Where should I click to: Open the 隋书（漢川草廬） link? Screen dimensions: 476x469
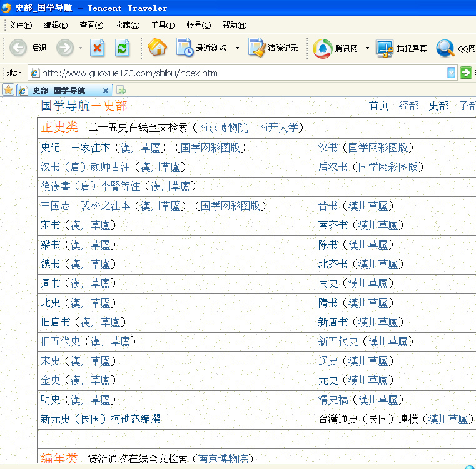coord(356,303)
